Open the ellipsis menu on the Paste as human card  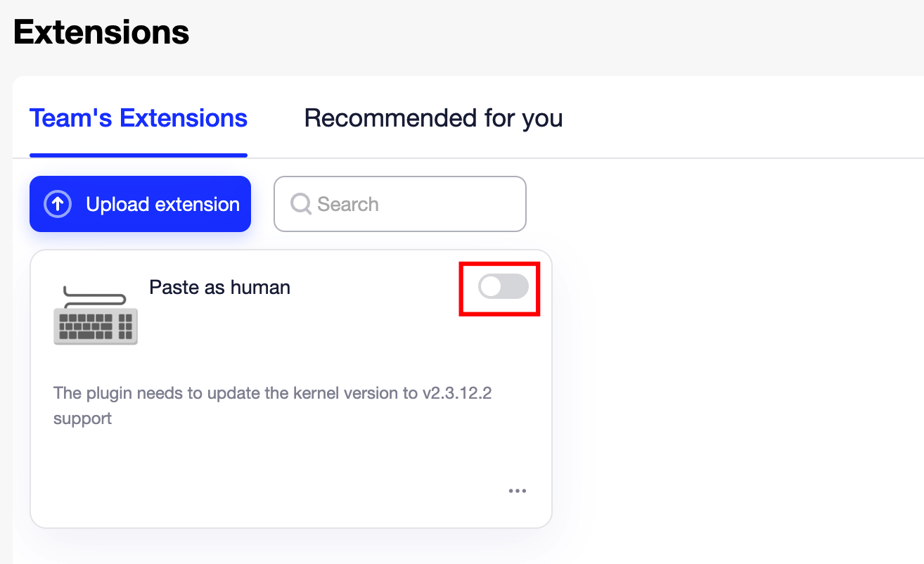click(x=518, y=490)
